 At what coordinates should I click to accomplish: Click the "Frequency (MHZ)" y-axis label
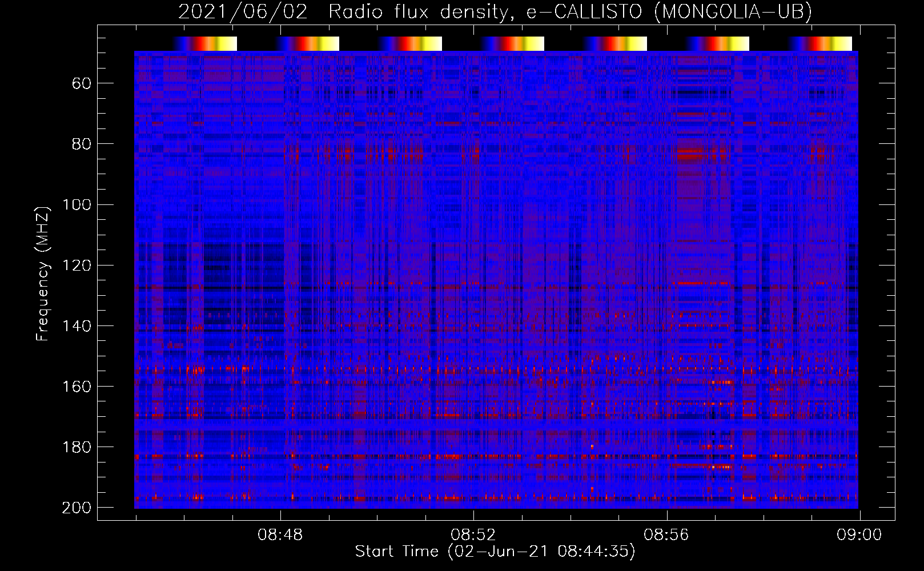point(43,274)
